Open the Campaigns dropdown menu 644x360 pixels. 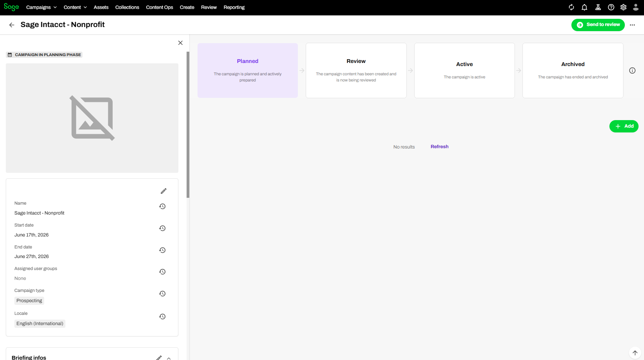point(41,7)
